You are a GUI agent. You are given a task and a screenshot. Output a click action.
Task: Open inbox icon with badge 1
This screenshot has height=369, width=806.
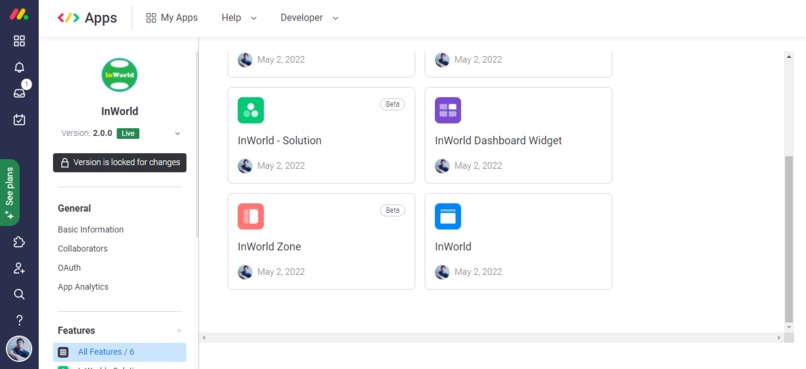click(x=19, y=93)
